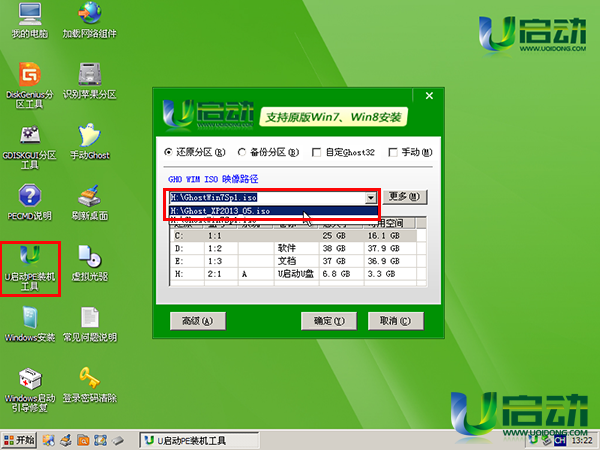
Task: Click 取消(C) button
Action: 396,321
